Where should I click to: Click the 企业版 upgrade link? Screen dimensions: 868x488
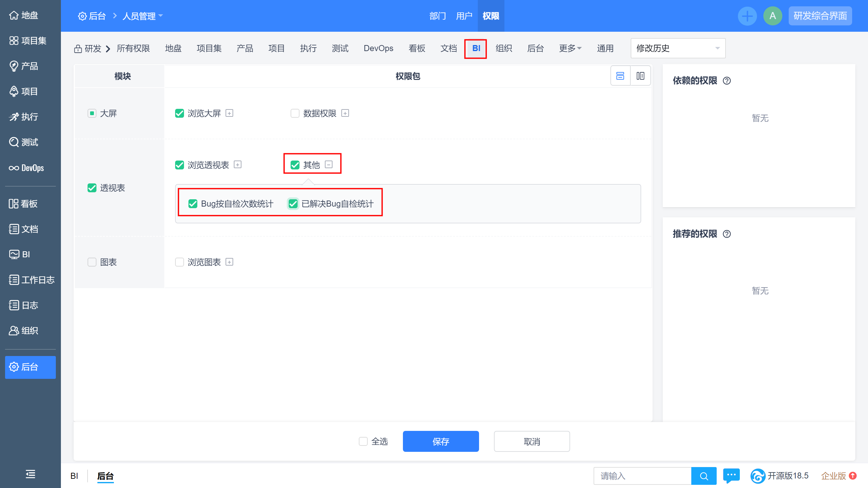click(x=838, y=476)
